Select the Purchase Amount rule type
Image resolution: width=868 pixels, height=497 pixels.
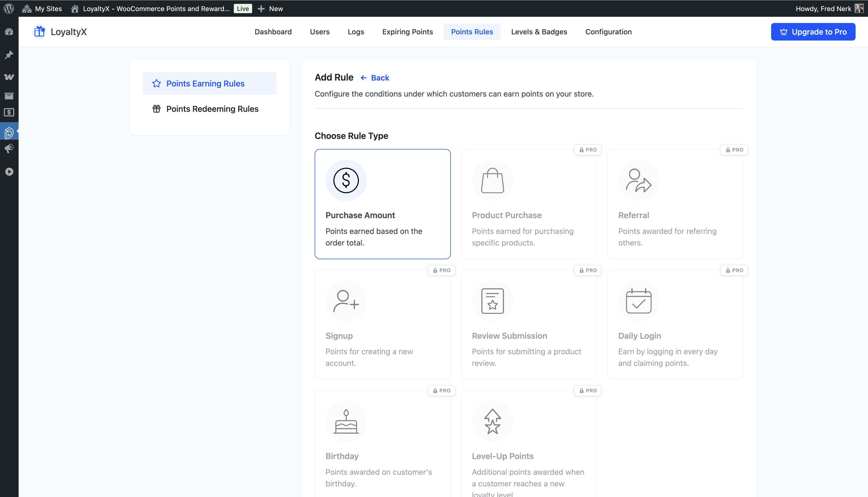tap(382, 204)
